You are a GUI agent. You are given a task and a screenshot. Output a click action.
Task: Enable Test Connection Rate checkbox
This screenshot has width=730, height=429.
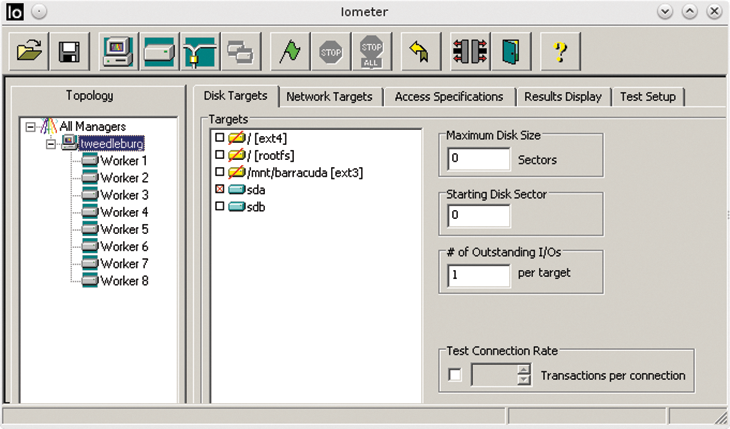(455, 375)
